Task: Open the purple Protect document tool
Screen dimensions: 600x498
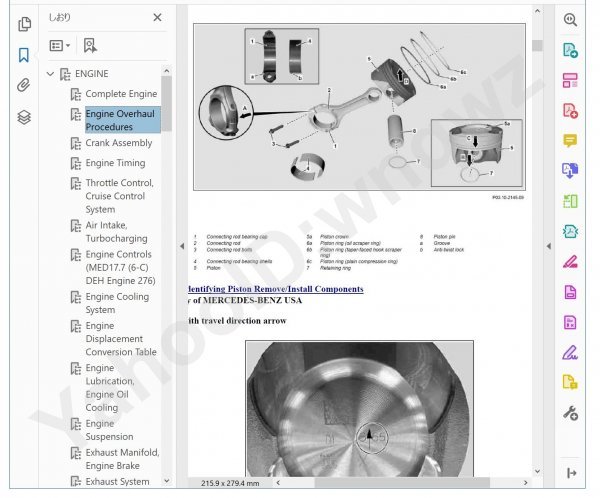Action: [x=570, y=292]
